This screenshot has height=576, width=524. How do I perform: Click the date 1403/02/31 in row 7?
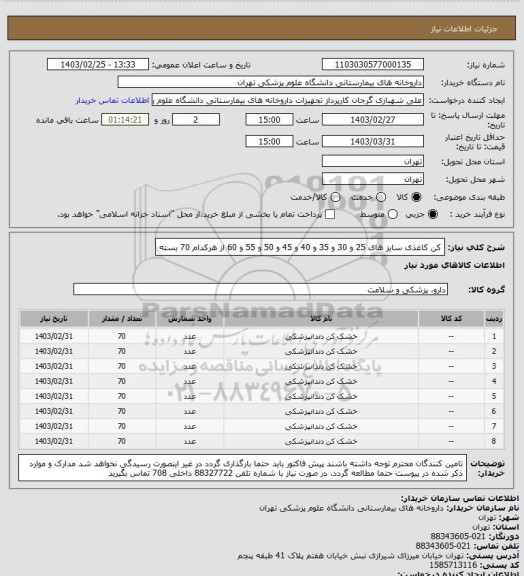(54, 426)
